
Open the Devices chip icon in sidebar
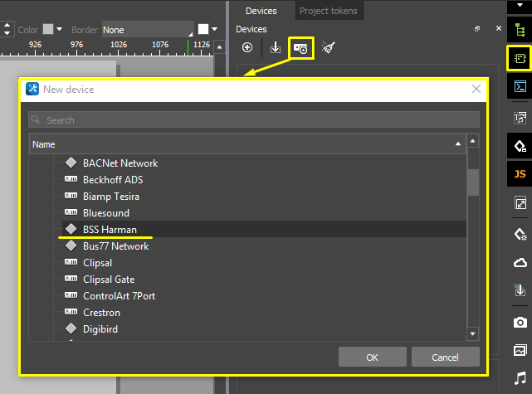coord(520,58)
